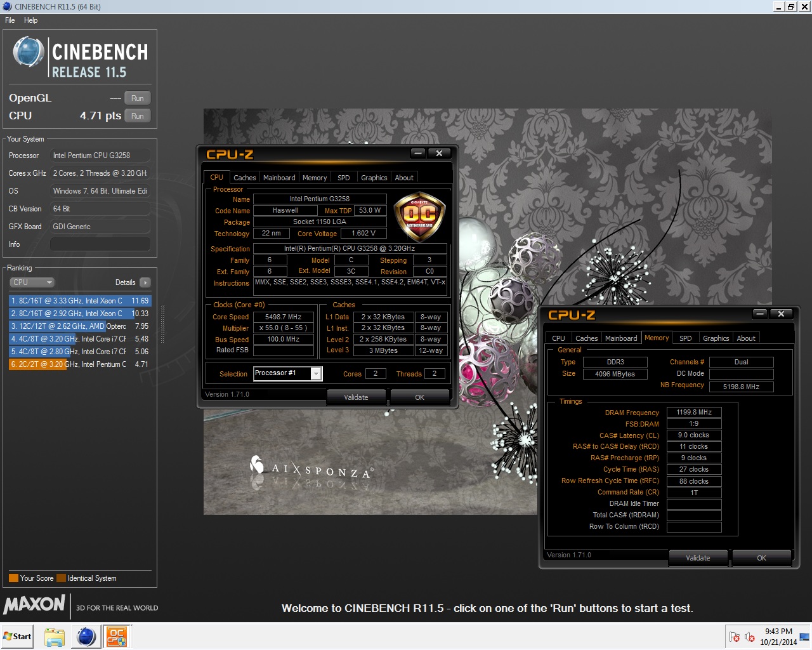The height and width of the screenshot is (650, 812).
Task: Switch to Graphics tab in right CPU-Z window
Action: tap(716, 338)
